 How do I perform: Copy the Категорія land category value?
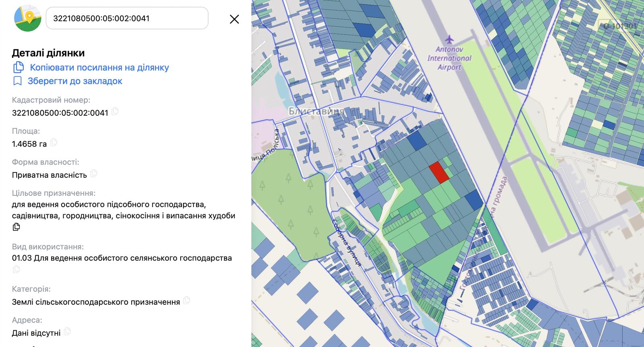tap(187, 300)
